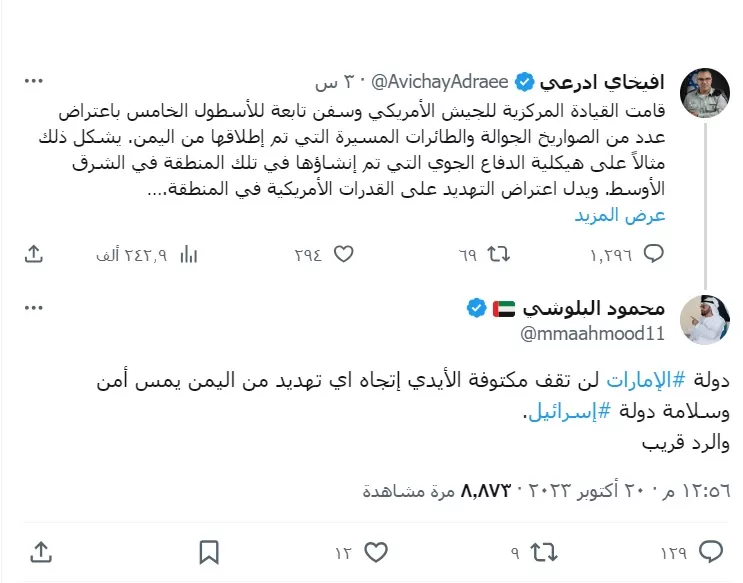Viewport: 743px width, 583px height.
Task: Reply to Mahmood Al-Balushi's tweet
Action: point(710,551)
